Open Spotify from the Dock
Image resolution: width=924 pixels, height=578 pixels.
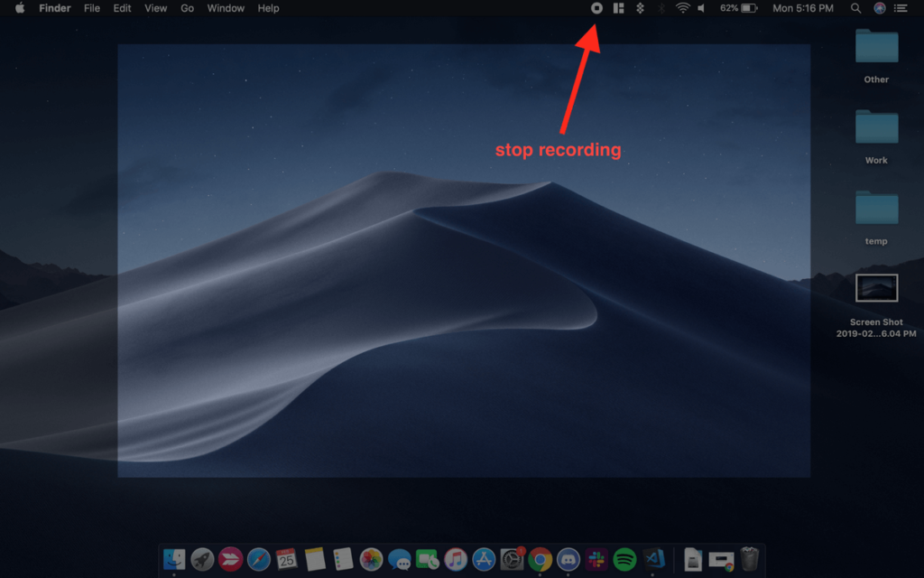pos(624,560)
